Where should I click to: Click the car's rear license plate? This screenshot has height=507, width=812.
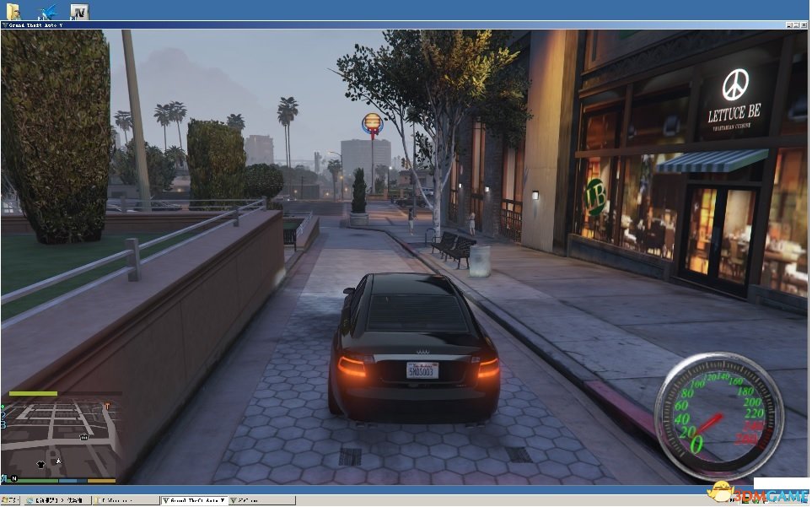[x=422, y=370]
